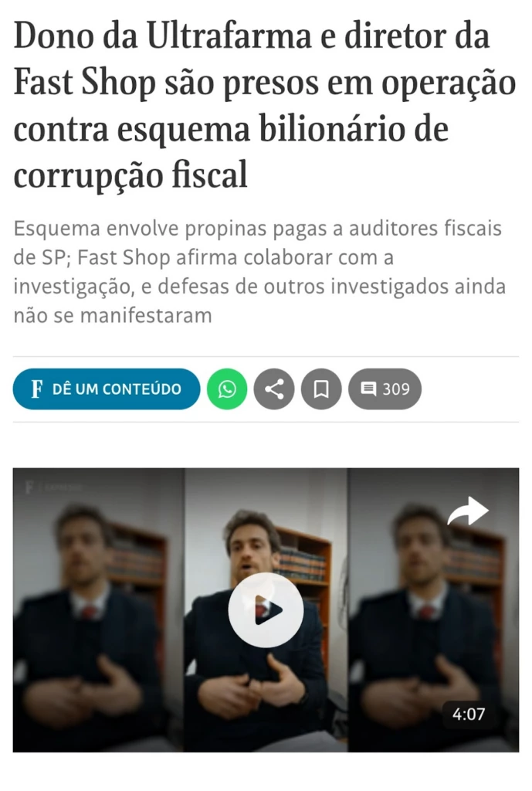Click the share arrow on the video
The image size is (532, 791).
pos(468,511)
